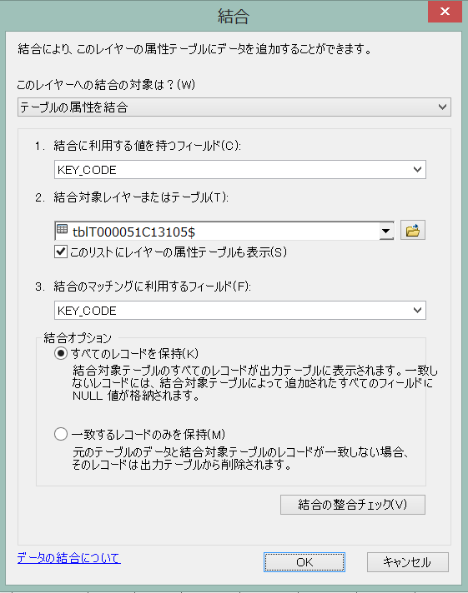Viewport: 468px width, 593px height.
Task: Close the 結合 dialog with the red X
Action: click(445, 12)
